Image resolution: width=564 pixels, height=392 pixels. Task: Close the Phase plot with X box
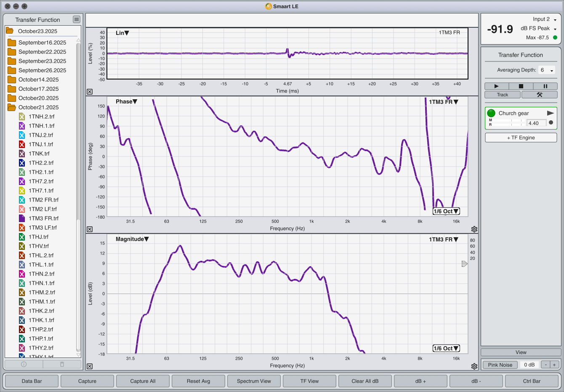tap(90, 229)
